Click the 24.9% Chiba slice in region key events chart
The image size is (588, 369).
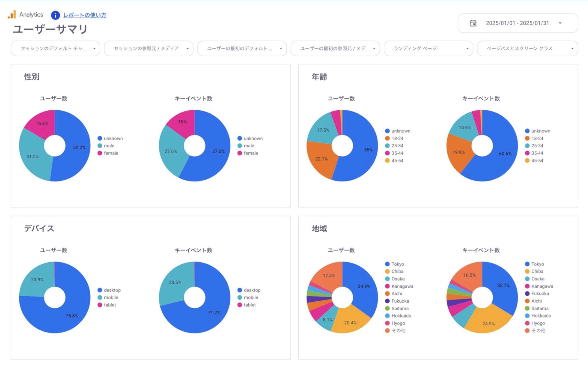point(488,323)
